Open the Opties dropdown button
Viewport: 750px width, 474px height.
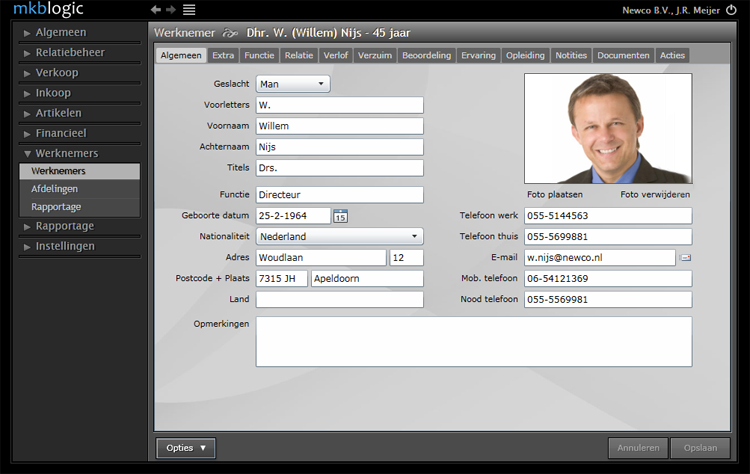tap(186, 448)
